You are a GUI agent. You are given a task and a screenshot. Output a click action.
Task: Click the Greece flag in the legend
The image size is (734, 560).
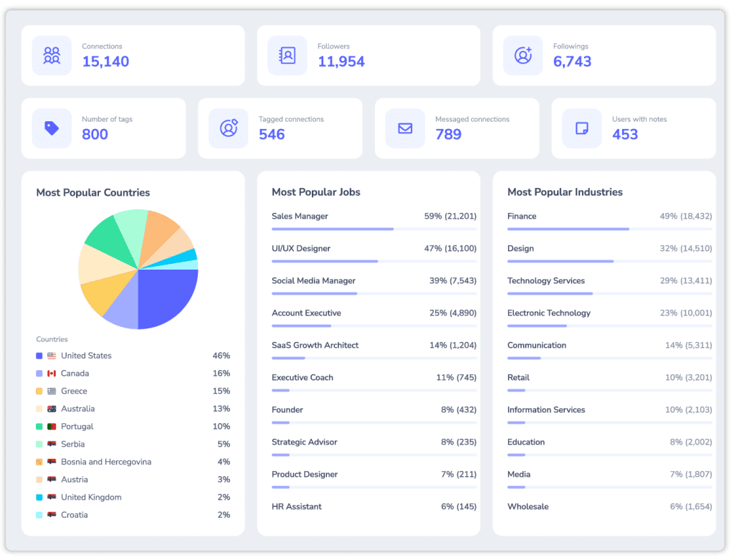click(52, 391)
